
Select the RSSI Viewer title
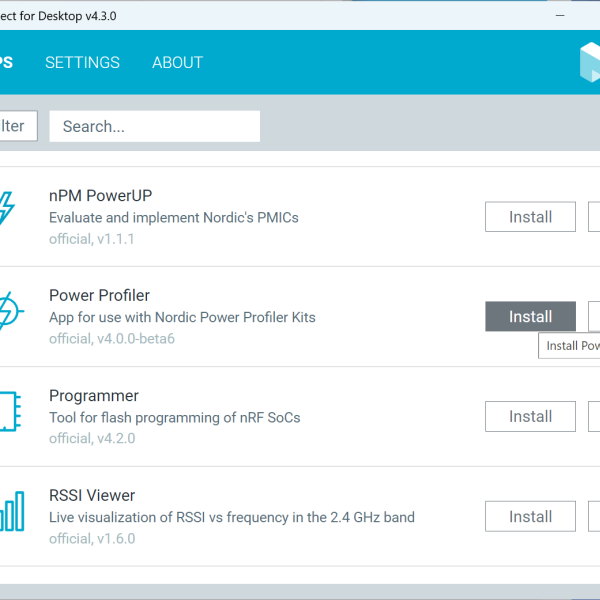point(92,496)
